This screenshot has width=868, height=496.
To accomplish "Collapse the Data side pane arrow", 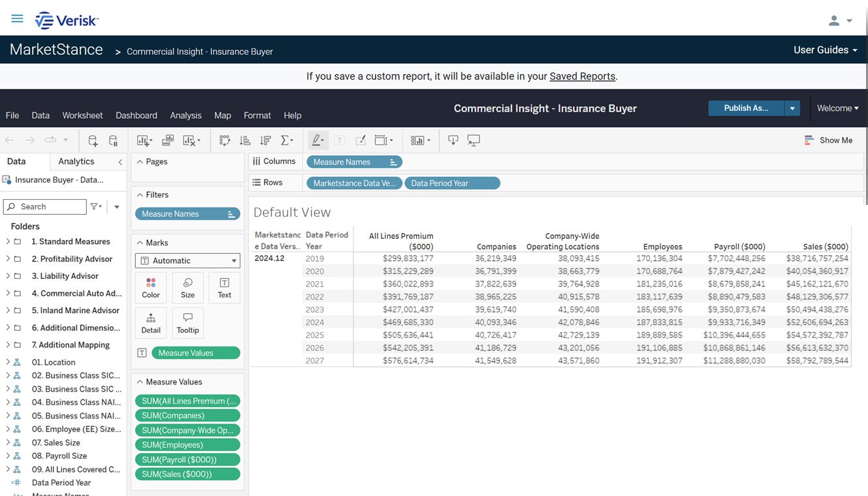I will pos(120,162).
